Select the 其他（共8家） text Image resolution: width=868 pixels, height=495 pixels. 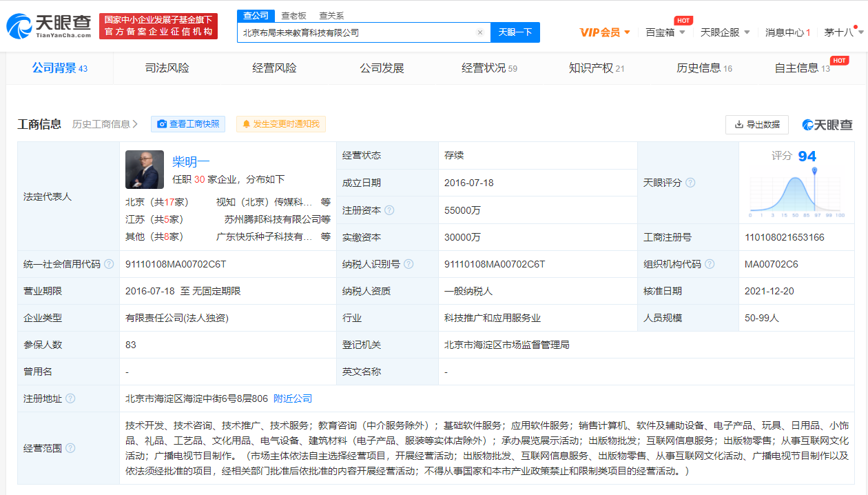(154, 236)
